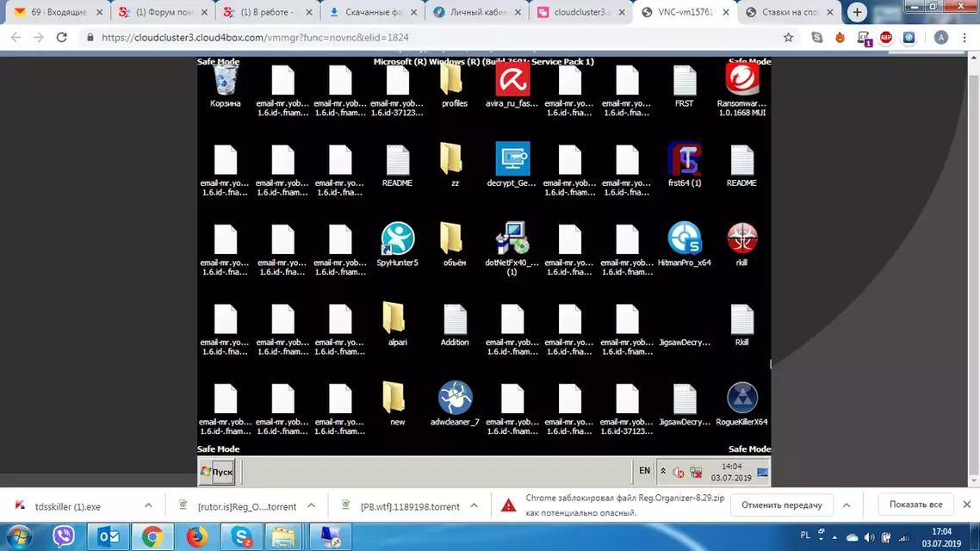Screen dimensions: 980x551
Task: Open the new folder
Action: 398,404
